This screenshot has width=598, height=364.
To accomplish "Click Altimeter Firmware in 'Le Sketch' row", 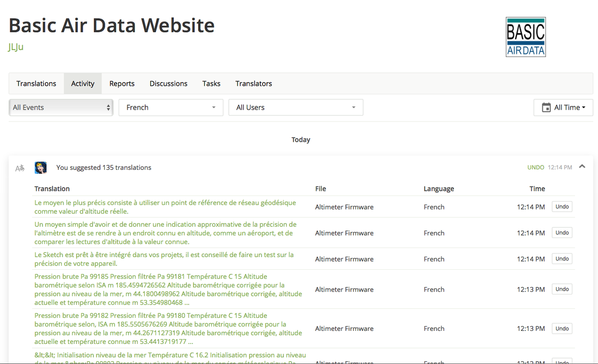I will [344, 259].
